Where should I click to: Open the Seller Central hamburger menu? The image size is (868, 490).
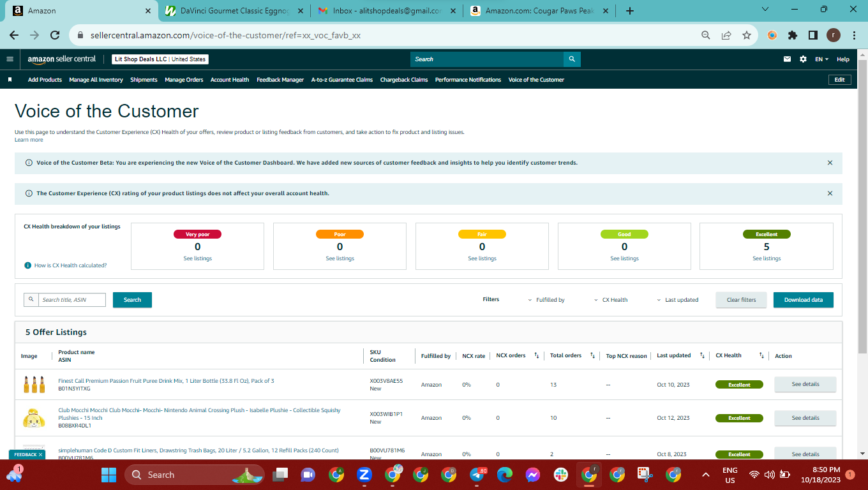coord(10,59)
